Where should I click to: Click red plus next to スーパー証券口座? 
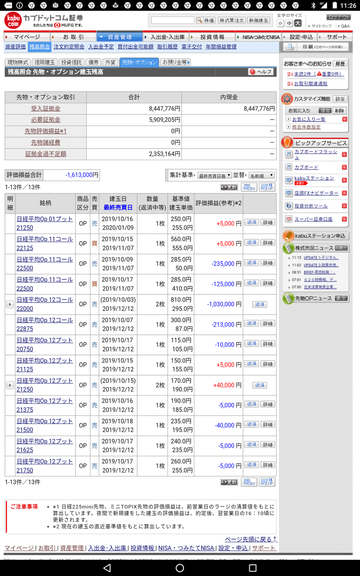[x=344, y=219]
